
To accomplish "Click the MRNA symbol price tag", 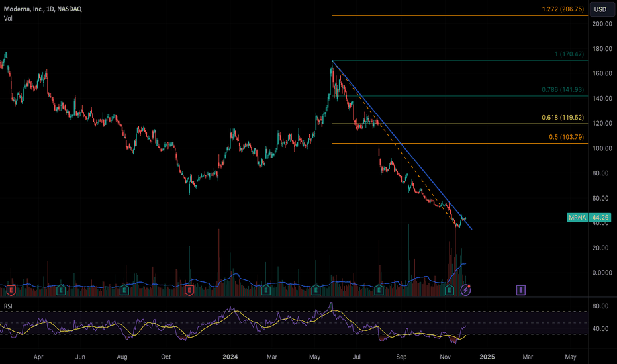I will 577,217.
